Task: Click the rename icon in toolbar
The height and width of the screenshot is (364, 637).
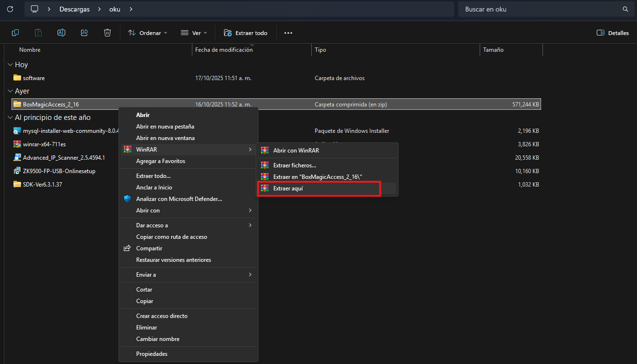Action: [61, 33]
